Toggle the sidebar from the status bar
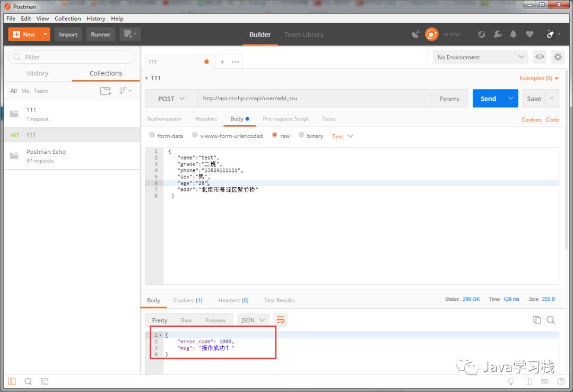Viewport: 573px width, 392px height. click(12, 381)
